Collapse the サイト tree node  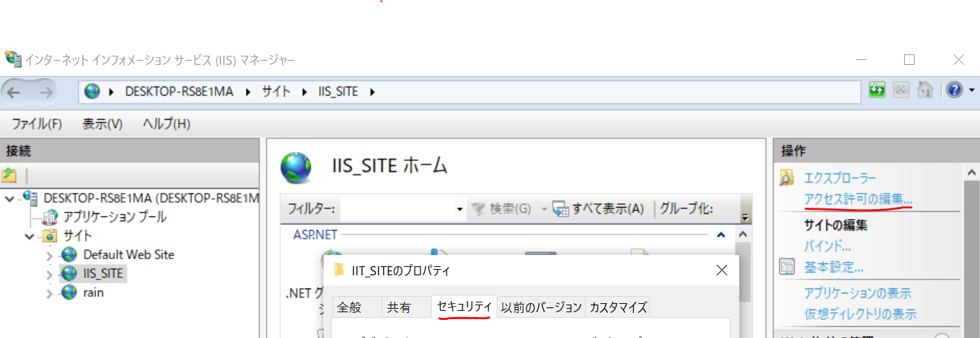click(x=30, y=236)
